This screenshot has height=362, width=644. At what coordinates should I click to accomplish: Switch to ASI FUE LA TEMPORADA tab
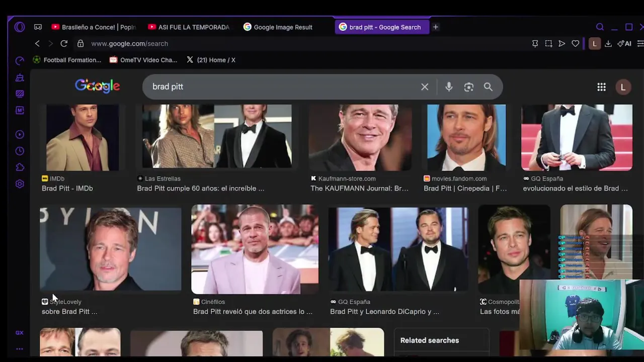pyautogui.click(x=189, y=27)
